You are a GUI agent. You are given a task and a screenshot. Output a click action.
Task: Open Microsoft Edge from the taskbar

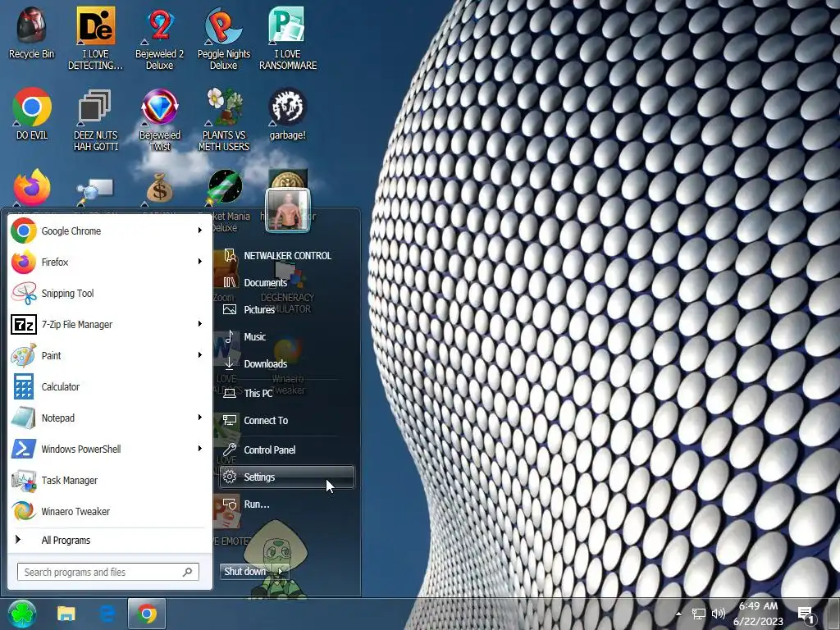[107, 614]
